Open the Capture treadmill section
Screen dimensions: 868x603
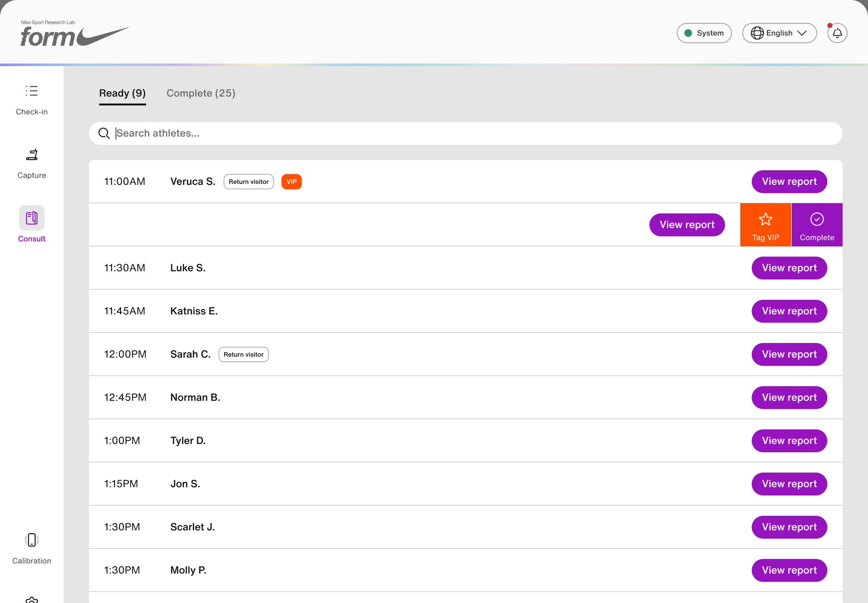point(32,164)
